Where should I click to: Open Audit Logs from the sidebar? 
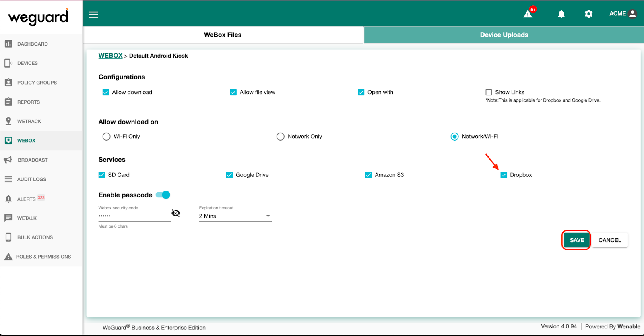coord(41,179)
